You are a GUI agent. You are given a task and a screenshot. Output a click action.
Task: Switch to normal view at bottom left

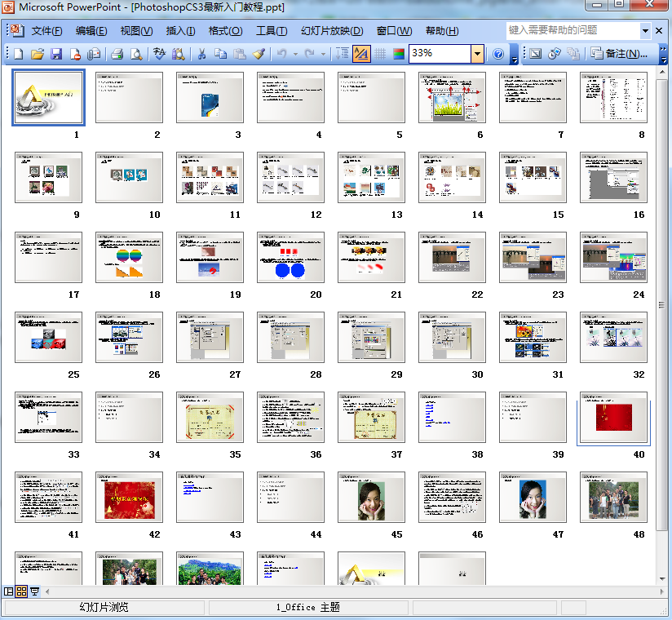(9, 591)
